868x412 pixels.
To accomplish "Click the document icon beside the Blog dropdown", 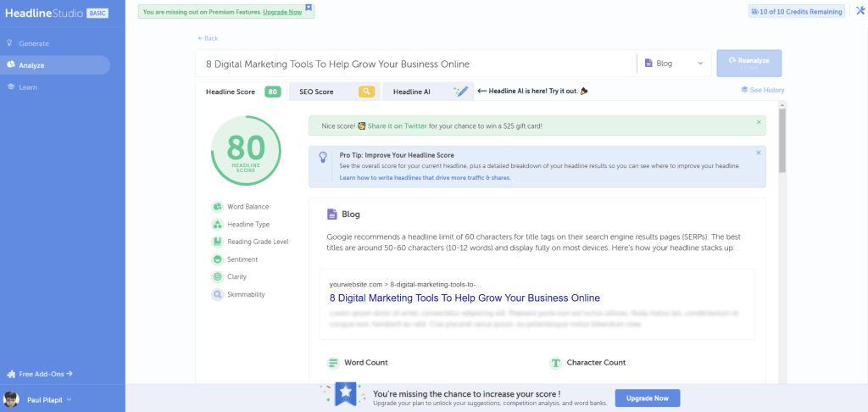I will coord(648,64).
